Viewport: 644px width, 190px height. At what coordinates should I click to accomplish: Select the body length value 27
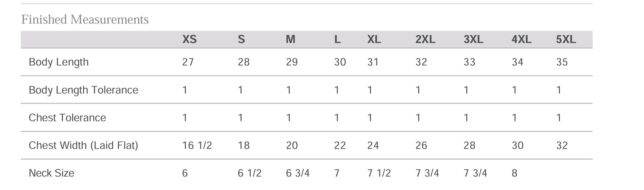click(x=188, y=62)
